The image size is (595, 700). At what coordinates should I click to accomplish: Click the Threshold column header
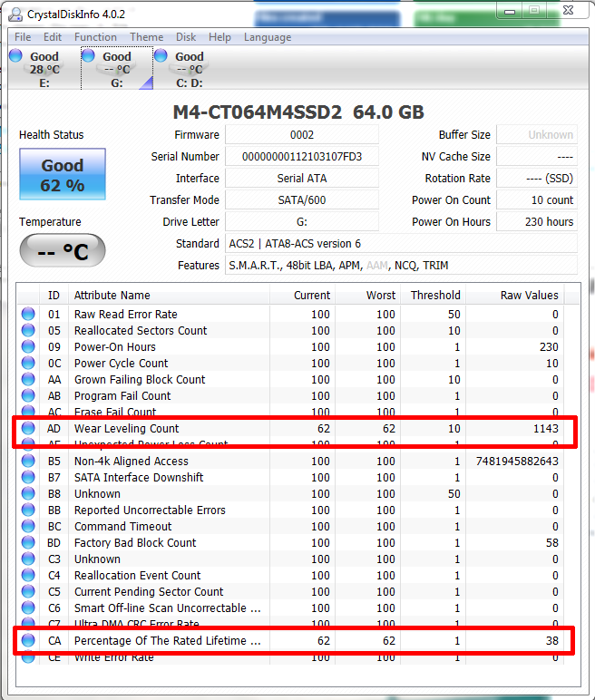433,295
